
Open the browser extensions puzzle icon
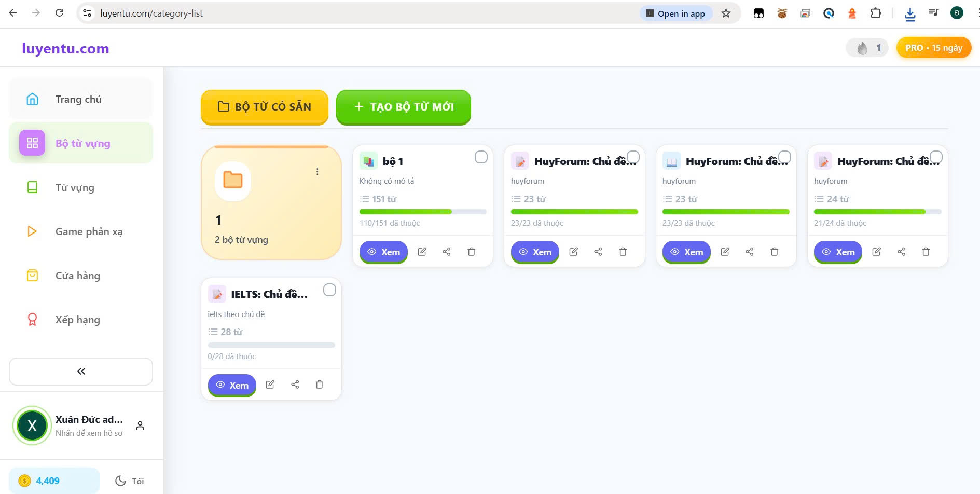tap(876, 13)
